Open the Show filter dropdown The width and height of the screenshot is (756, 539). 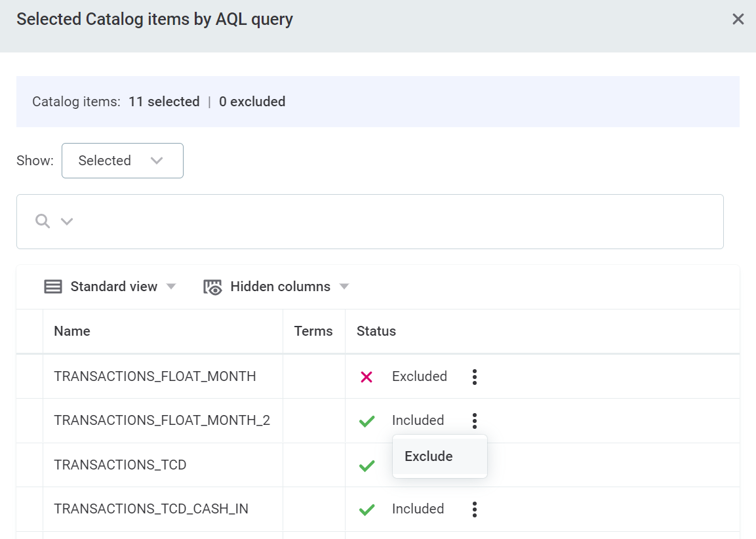click(x=122, y=161)
